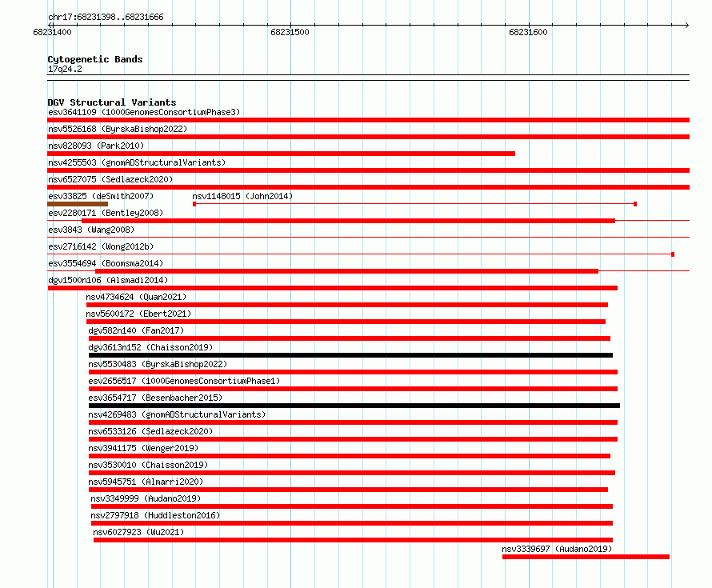This screenshot has width=712, height=588.
Task: Click the chr17:68231398..68231666 region label
Action: [106, 17]
